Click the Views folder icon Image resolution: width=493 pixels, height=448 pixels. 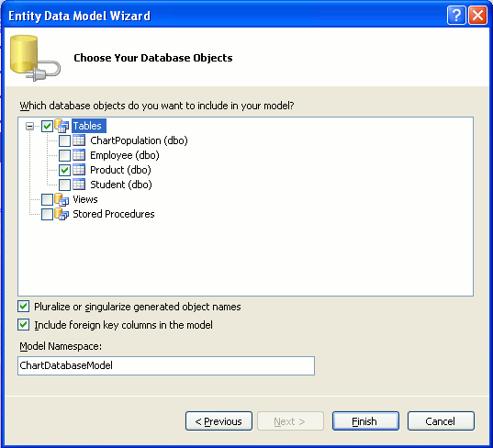point(62,199)
